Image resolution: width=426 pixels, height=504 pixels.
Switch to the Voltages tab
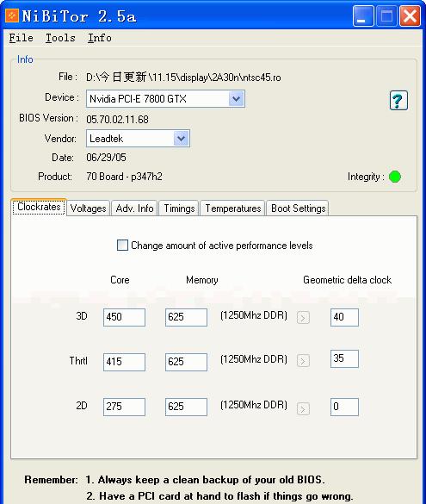[89, 208]
